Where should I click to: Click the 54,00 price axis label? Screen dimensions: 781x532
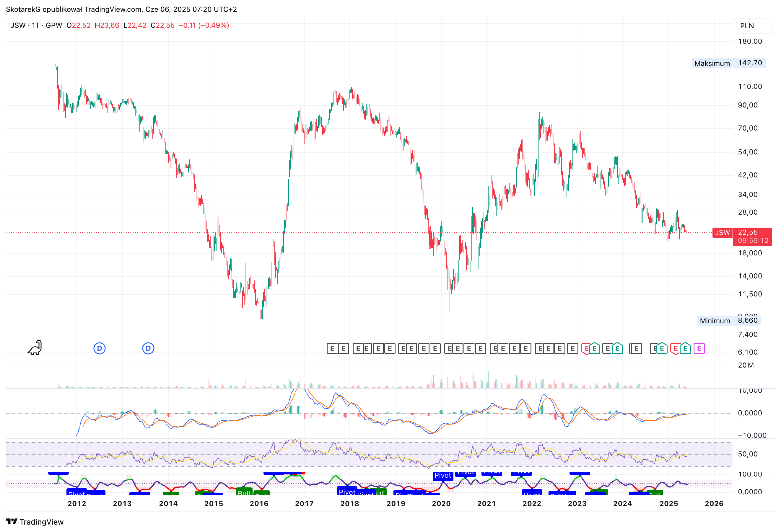tap(748, 152)
